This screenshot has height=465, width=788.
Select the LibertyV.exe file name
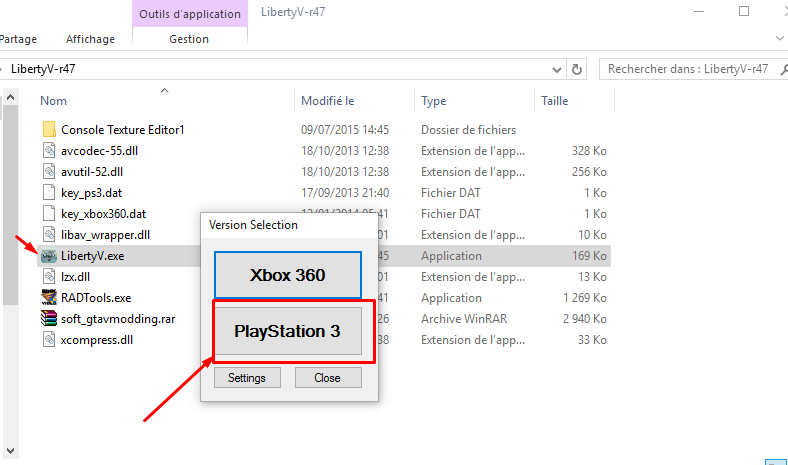[x=92, y=256]
